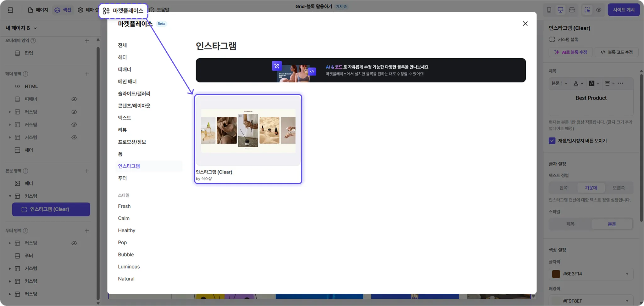Image resolution: width=644 pixels, height=306 pixels.
Task: Select the 인스타그램 (Clear) block in the tree
Action: tap(51, 209)
